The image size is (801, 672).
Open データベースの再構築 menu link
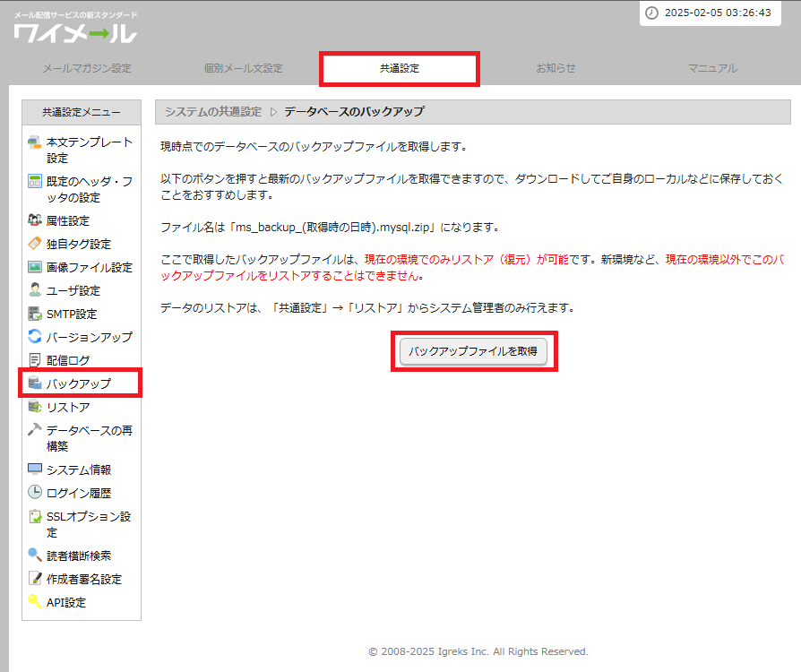(90, 438)
